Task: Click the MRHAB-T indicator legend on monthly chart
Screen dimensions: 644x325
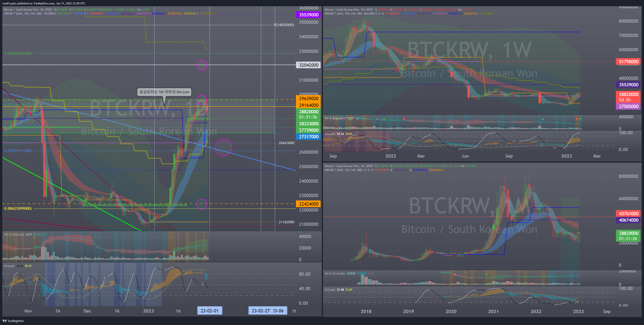Action: [x=343, y=170]
